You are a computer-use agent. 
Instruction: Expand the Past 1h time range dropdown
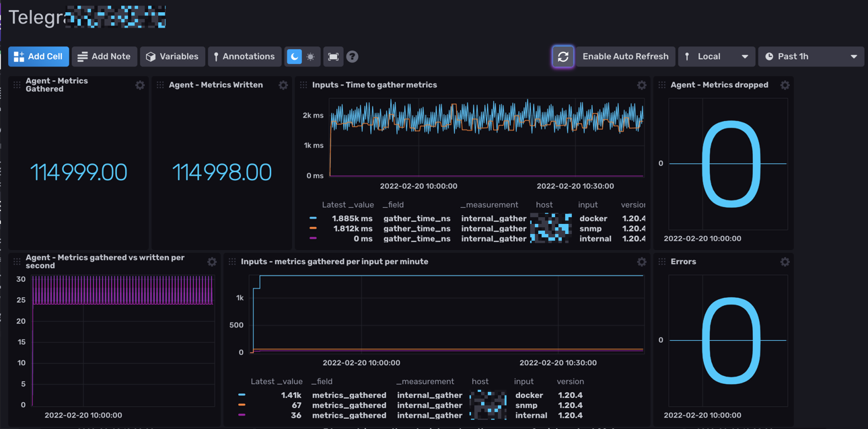(x=811, y=56)
